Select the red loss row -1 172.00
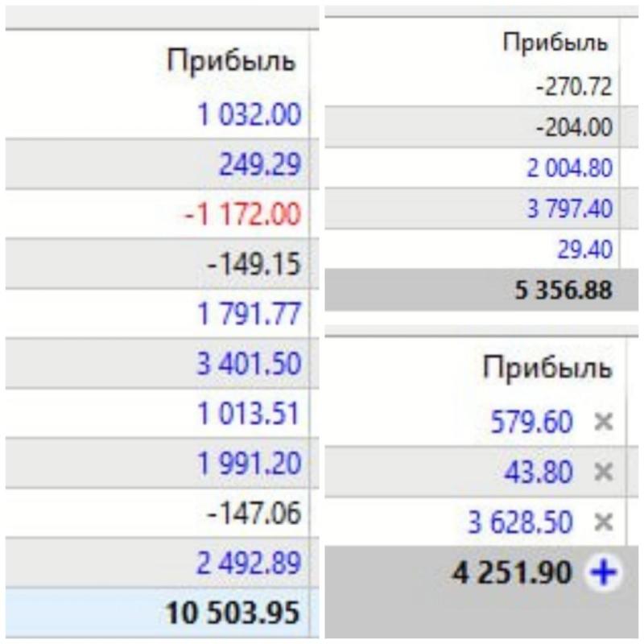 click(x=162, y=214)
